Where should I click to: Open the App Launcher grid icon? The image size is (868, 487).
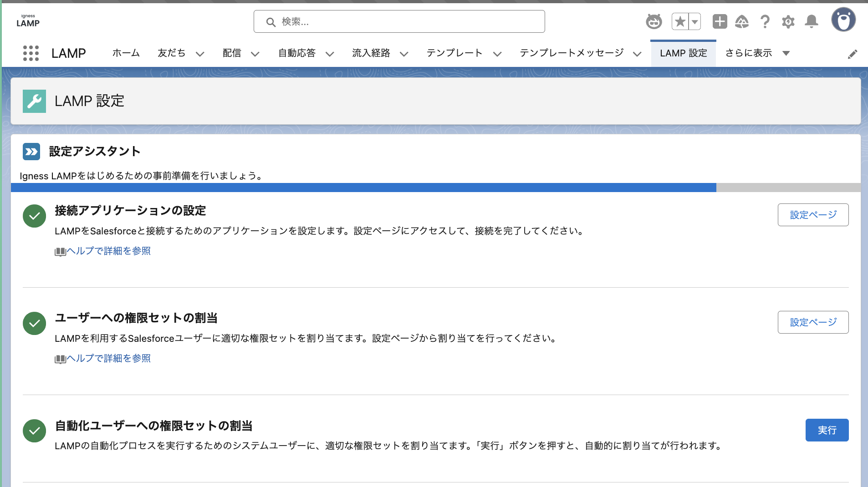coord(31,53)
